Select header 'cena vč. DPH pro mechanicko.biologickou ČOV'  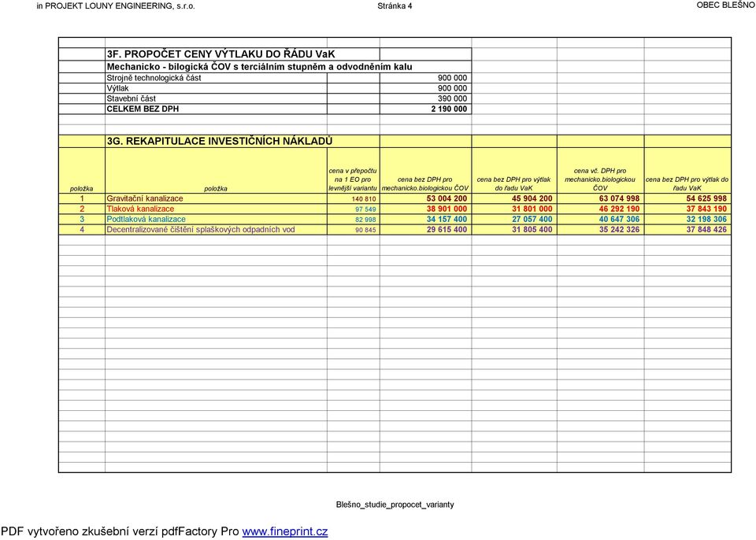[x=600, y=179]
